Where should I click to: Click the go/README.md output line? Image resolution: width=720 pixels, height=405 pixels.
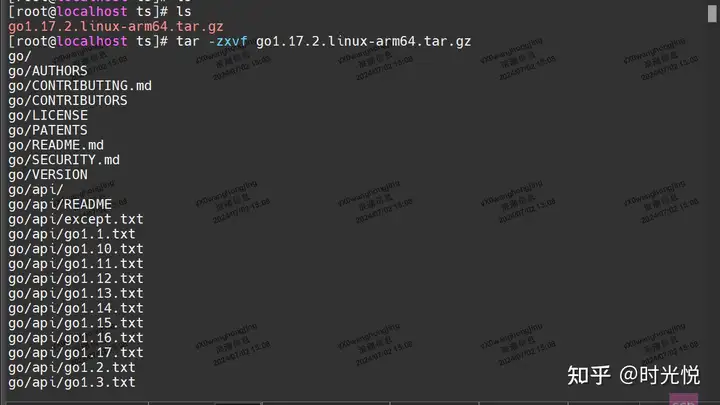click(x=56, y=145)
